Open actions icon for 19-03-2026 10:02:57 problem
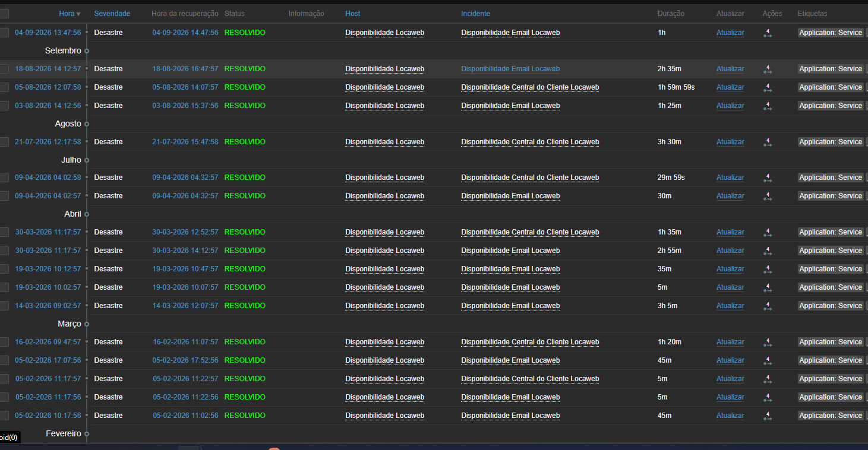The image size is (868, 450). click(x=767, y=288)
